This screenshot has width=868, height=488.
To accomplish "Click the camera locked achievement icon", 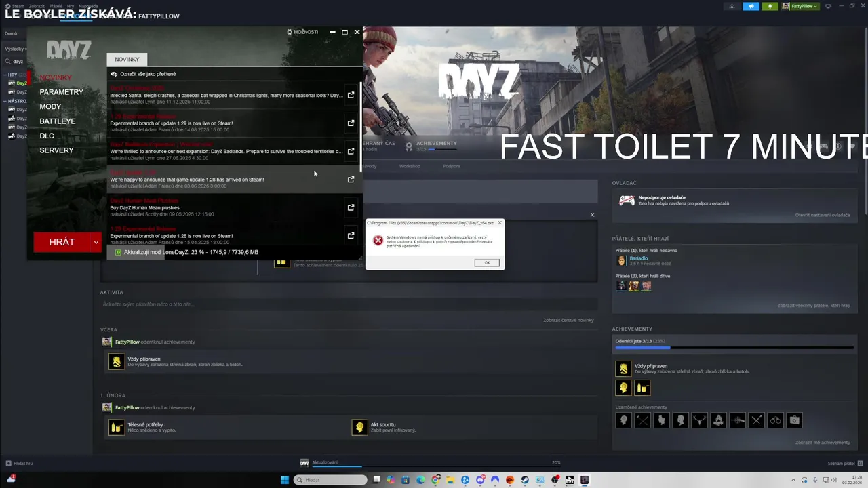I will tap(794, 420).
